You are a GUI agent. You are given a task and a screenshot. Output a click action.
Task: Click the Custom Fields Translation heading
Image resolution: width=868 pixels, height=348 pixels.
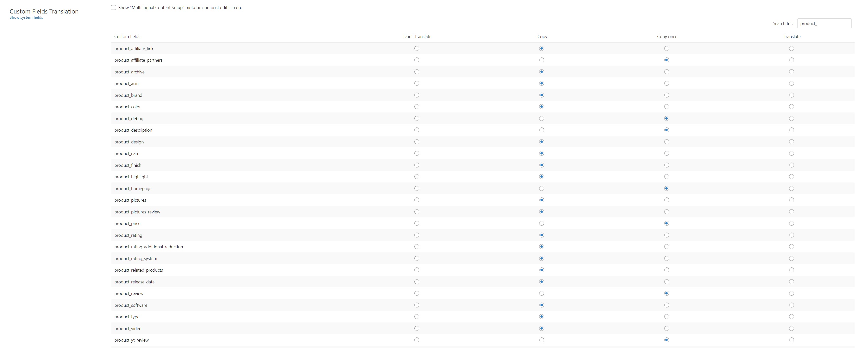[44, 11]
